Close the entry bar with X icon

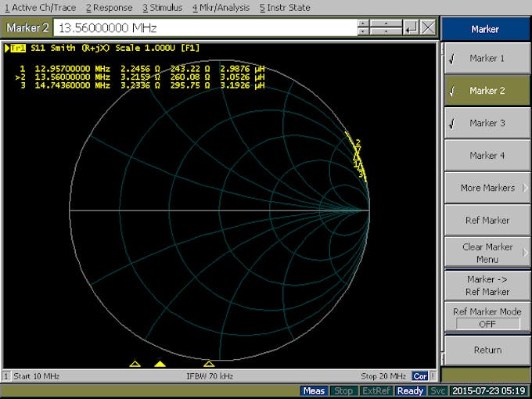pos(428,28)
